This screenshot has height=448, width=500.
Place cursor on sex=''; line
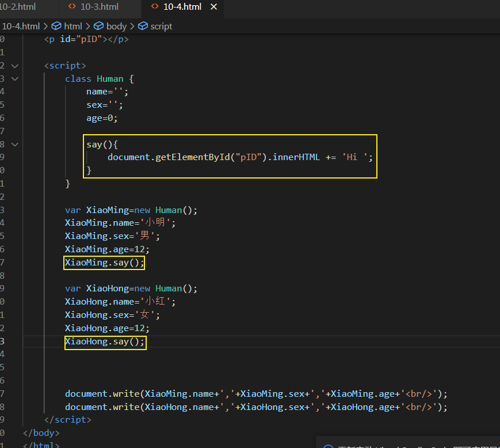tap(105, 105)
